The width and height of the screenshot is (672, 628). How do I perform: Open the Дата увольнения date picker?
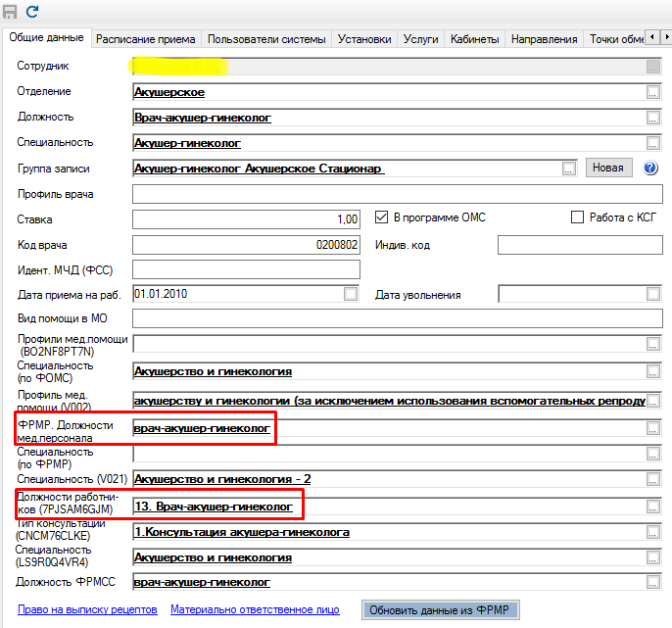click(653, 294)
